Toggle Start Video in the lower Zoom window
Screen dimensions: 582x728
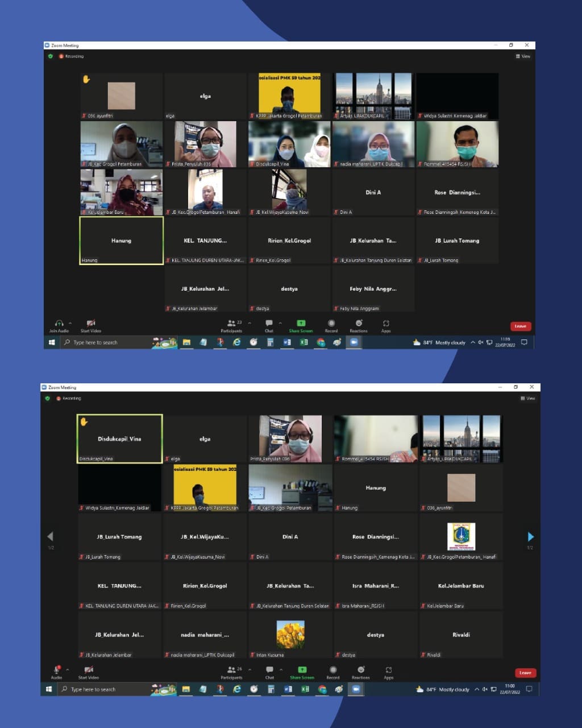coord(89,671)
